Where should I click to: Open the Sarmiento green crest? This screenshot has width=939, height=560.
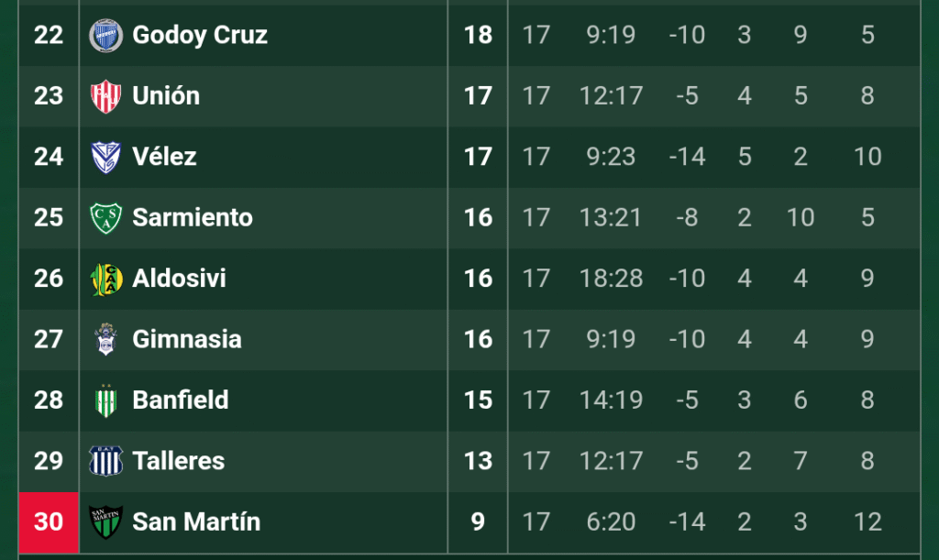105,218
